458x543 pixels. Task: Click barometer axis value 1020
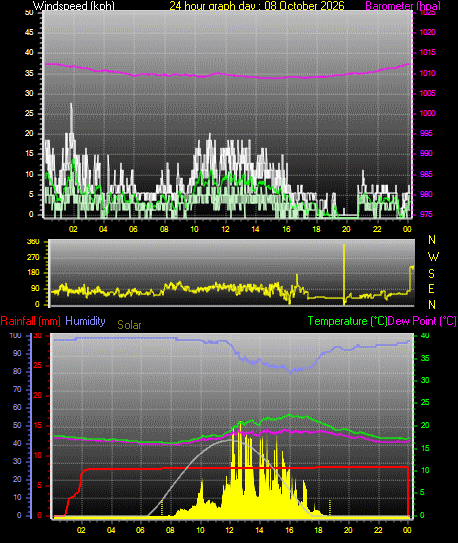point(428,33)
